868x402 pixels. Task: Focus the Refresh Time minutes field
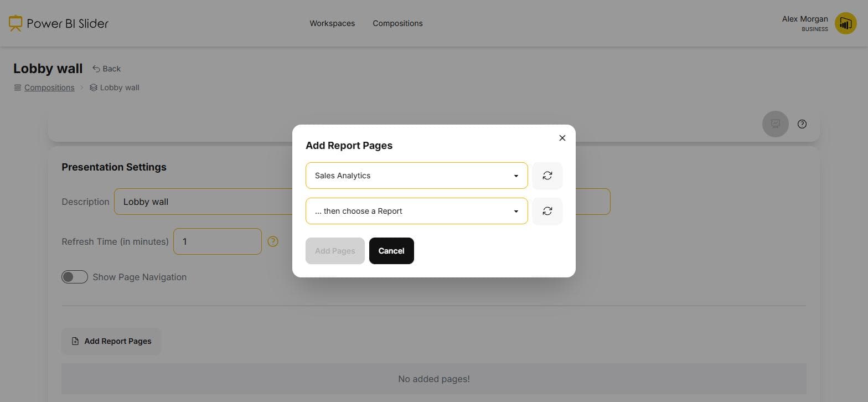[218, 241]
